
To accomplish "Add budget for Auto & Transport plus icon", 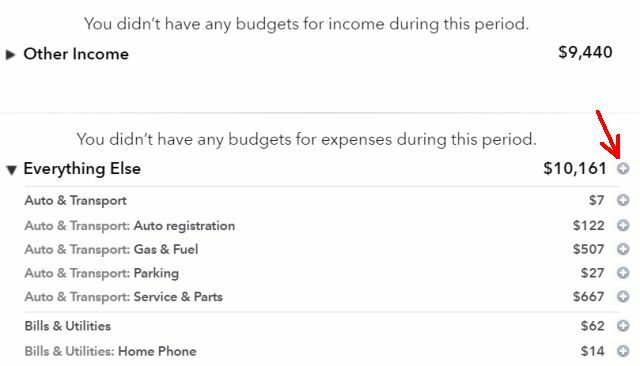I will [623, 200].
